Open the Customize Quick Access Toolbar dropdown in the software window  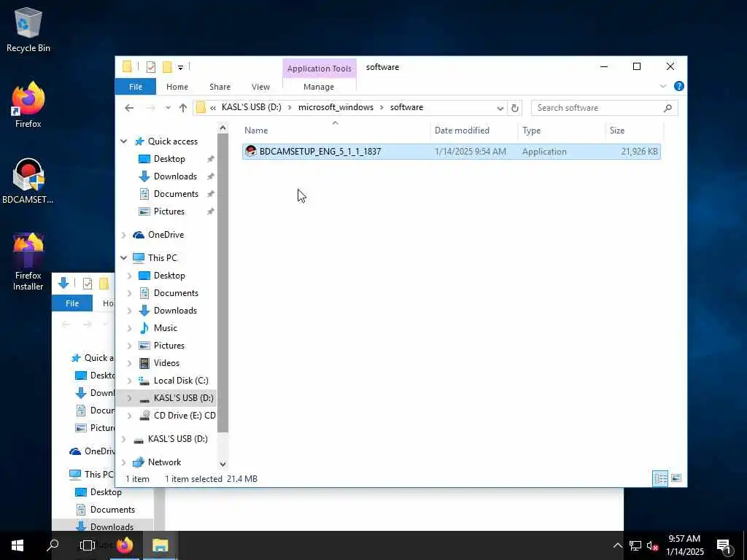coord(181,67)
